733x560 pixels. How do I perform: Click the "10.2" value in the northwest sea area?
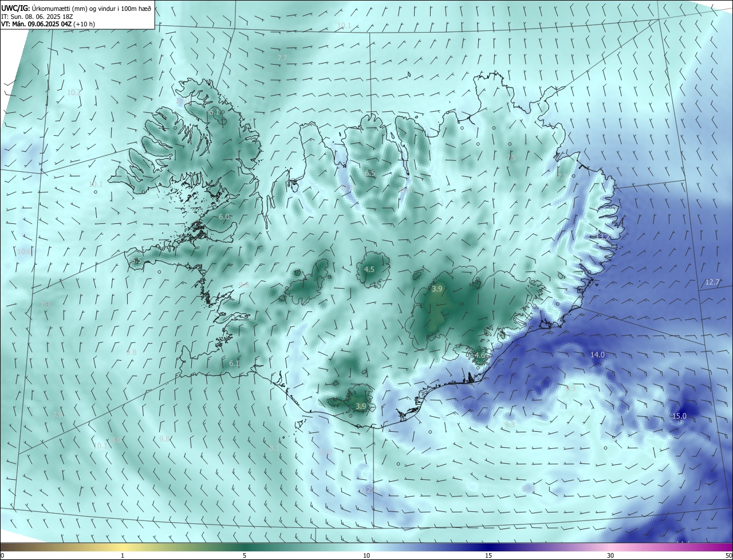(x=74, y=92)
